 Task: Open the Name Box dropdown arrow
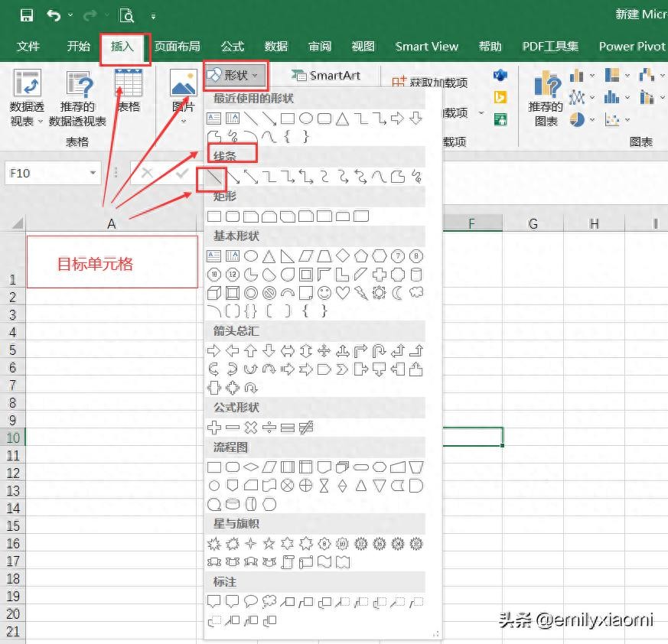point(93,174)
